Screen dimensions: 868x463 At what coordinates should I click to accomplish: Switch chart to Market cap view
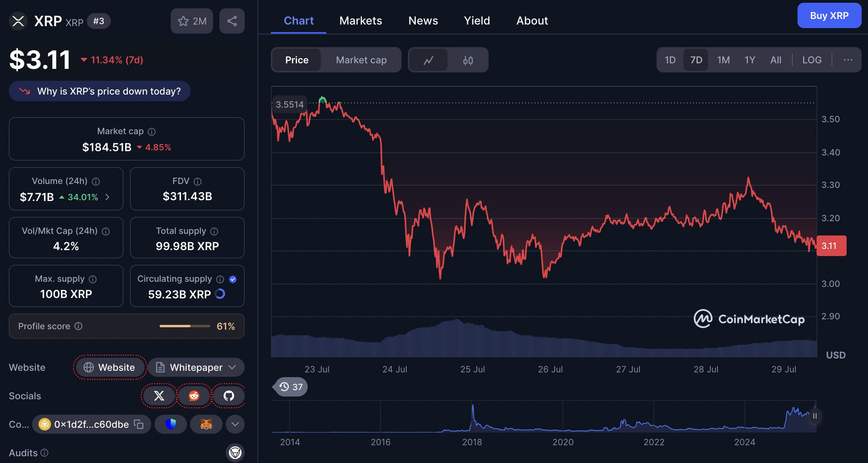click(x=361, y=60)
